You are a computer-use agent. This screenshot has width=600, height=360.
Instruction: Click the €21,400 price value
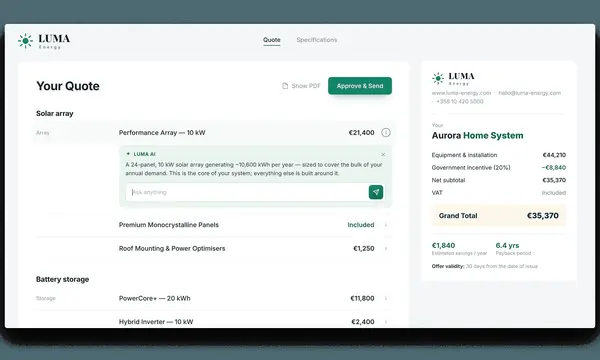pyautogui.click(x=361, y=133)
